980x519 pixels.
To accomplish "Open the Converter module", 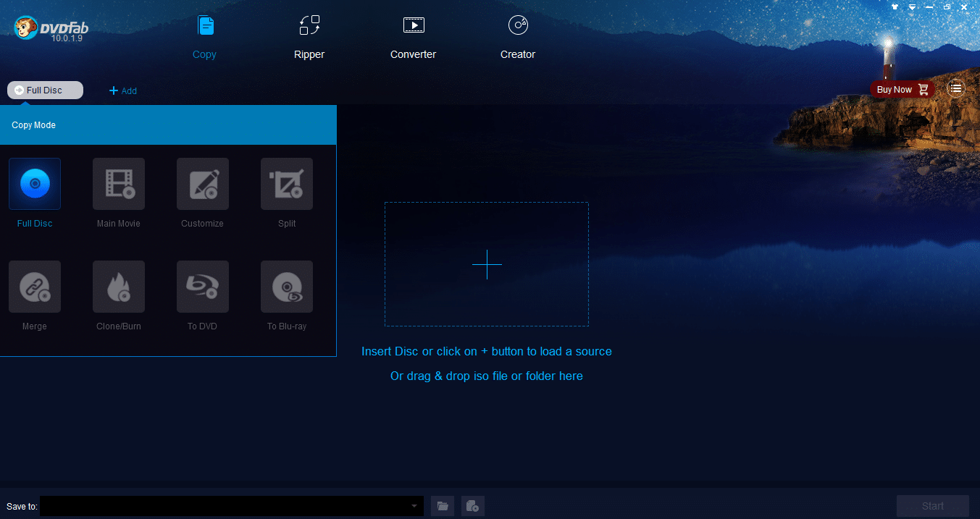I will tap(413, 36).
